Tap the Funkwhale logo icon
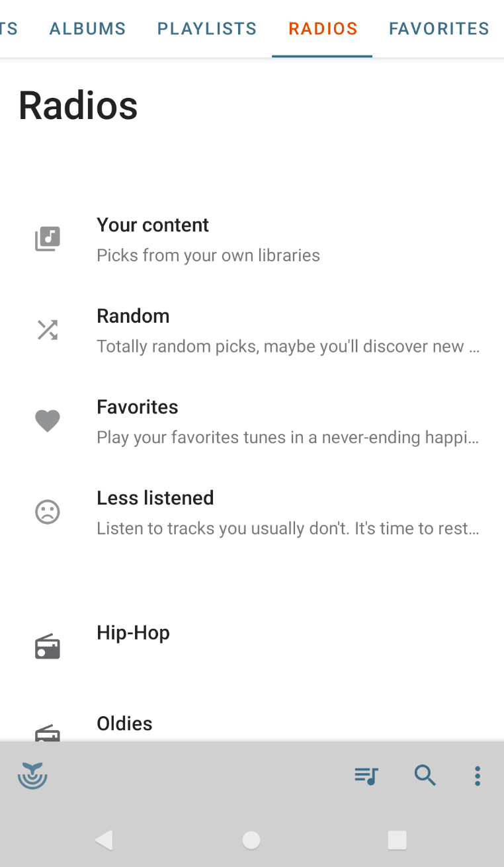This screenshot has height=867, width=504. [32, 775]
